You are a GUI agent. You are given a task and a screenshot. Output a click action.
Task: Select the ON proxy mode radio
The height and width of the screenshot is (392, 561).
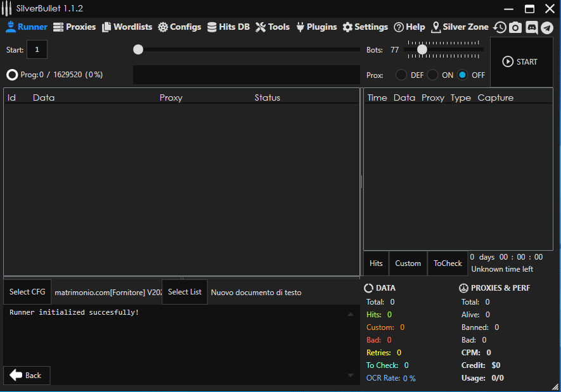coord(432,75)
